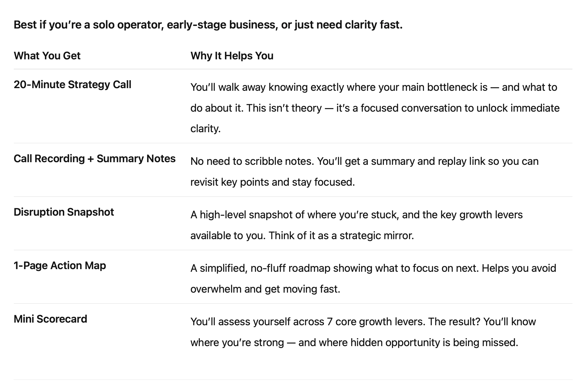The image size is (588, 389).
Task: Select the "Why It Helps You" column header
Action: (x=232, y=56)
